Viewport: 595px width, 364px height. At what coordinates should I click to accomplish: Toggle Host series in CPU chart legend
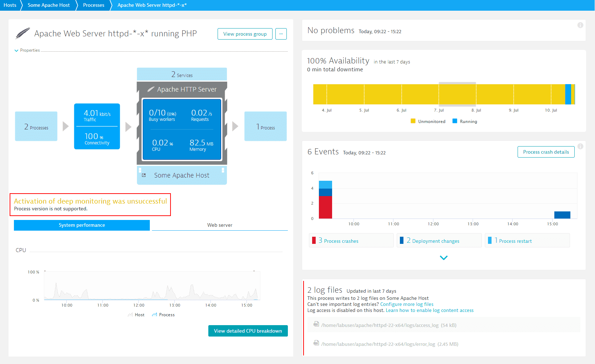pyautogui.click(x=136, y=315)
